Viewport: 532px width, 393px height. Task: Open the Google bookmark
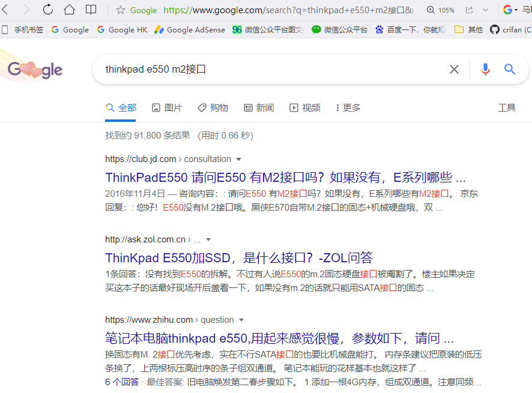click(70, 30)
